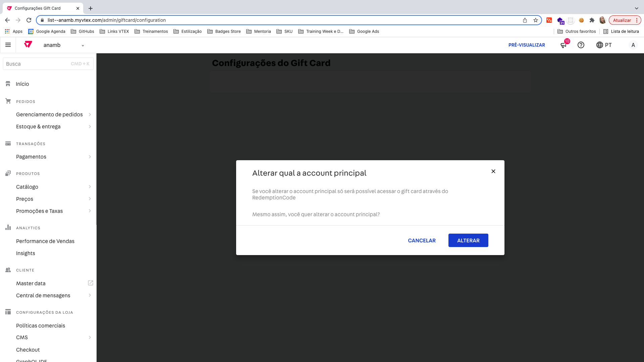Viewport: 644px width, 362px height.
Task: Expand Preços submenu
Action: click(x=54, y=199)
